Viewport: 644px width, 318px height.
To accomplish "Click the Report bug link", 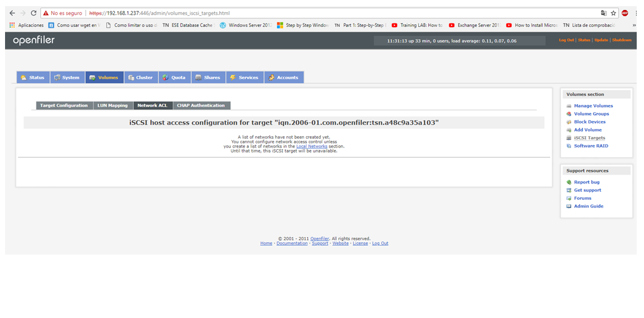I will tap(587, 182).
